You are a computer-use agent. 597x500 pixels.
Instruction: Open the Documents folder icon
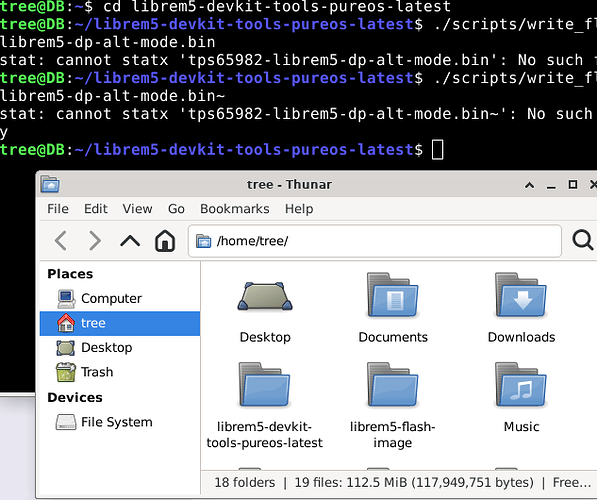click(x=393, y=295)
